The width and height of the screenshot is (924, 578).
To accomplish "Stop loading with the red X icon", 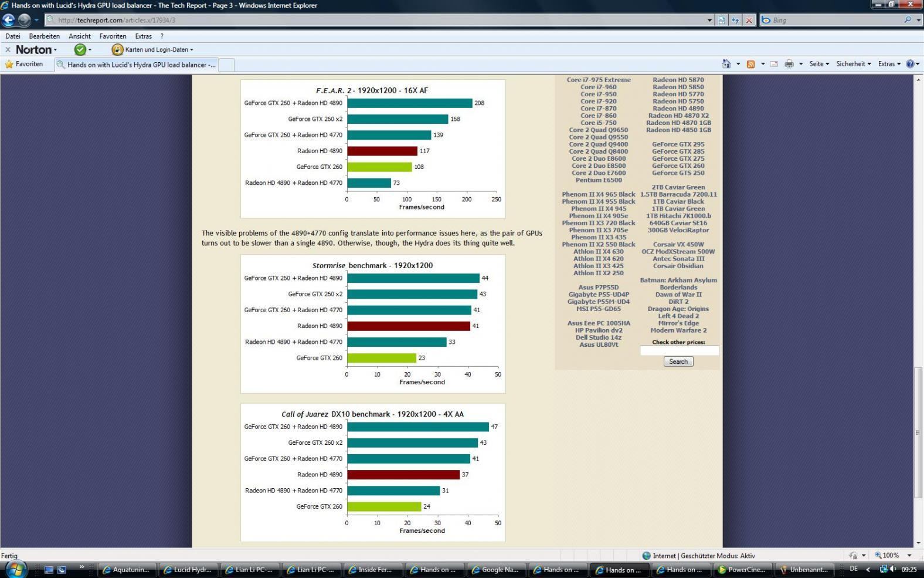I will point(749,20).
